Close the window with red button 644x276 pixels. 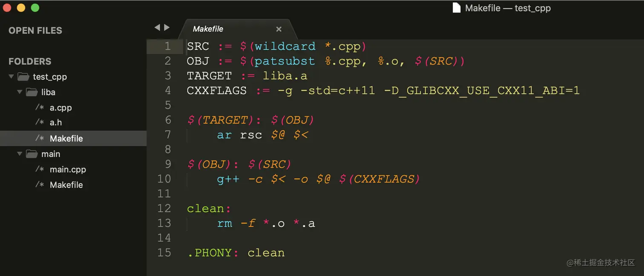click(7, 8)
